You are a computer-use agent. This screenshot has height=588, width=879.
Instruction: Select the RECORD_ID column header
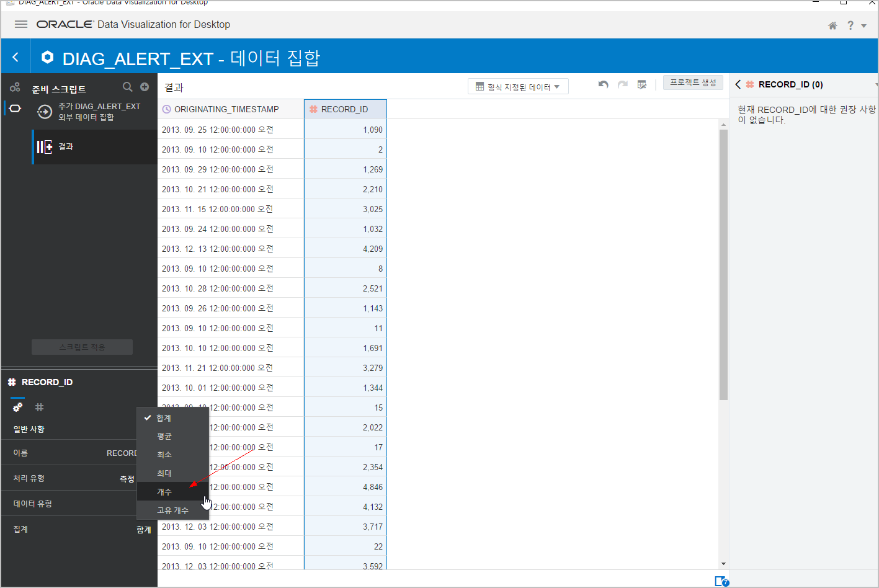346,109
